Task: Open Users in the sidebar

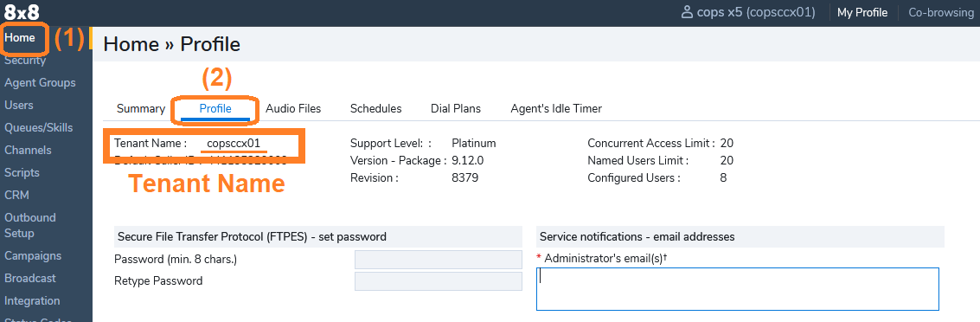Action: coord(19,105)
